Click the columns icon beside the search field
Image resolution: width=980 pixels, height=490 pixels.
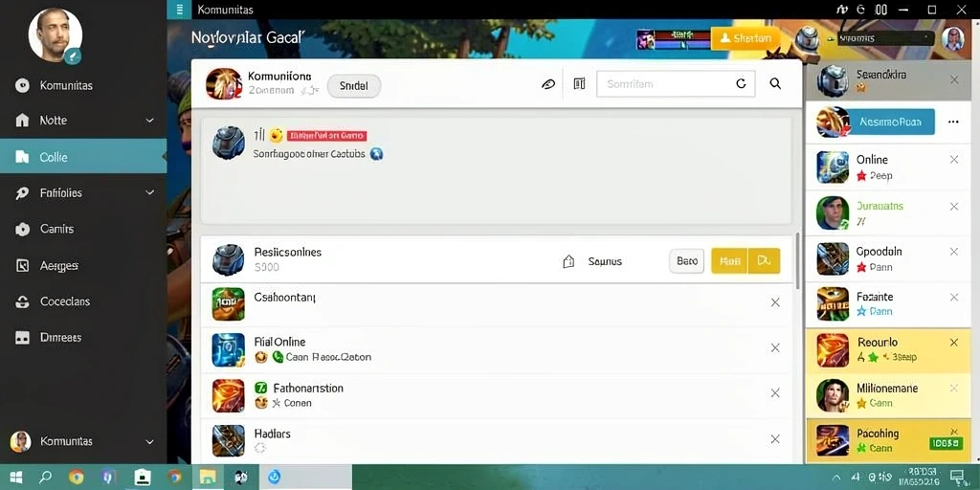coord(579,84)
